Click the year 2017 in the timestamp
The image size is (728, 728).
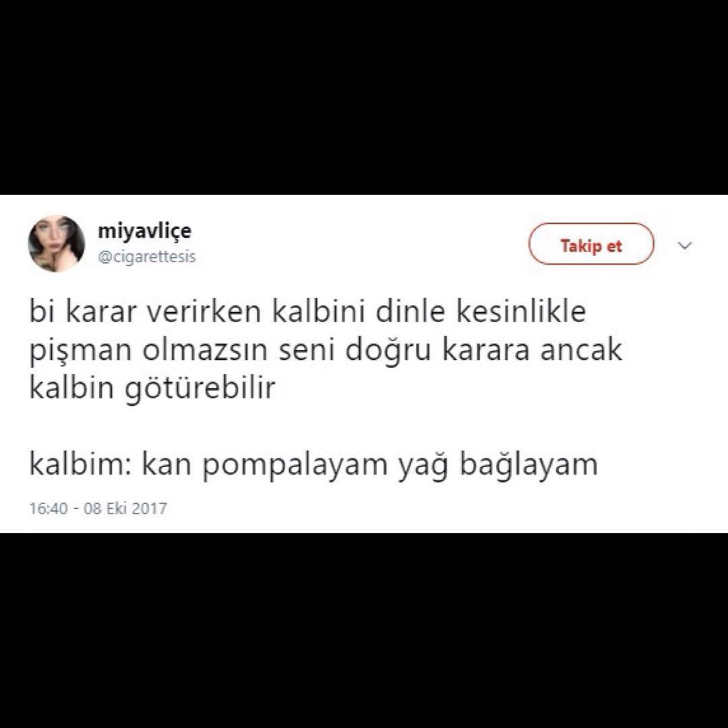pos(149,508)
